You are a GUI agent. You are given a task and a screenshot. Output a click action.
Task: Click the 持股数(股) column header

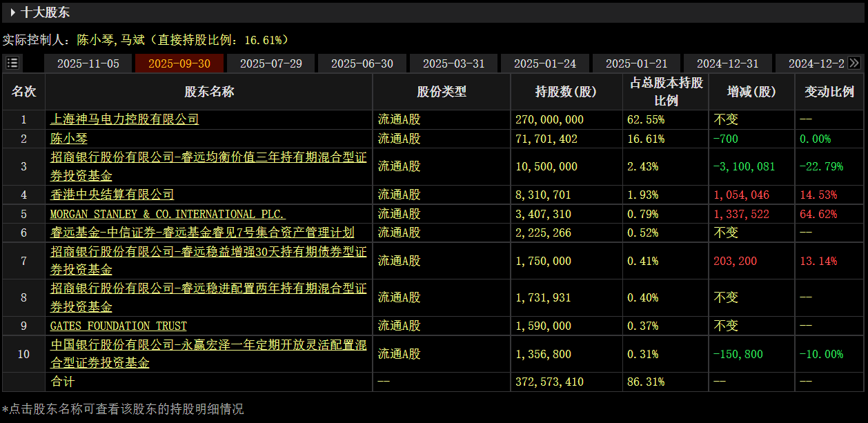coord(566,92)
